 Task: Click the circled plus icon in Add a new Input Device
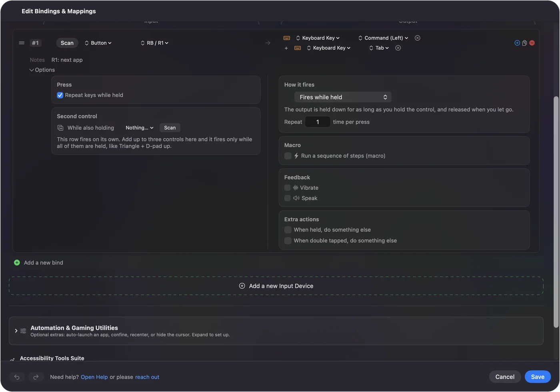(x=242, y=286)
